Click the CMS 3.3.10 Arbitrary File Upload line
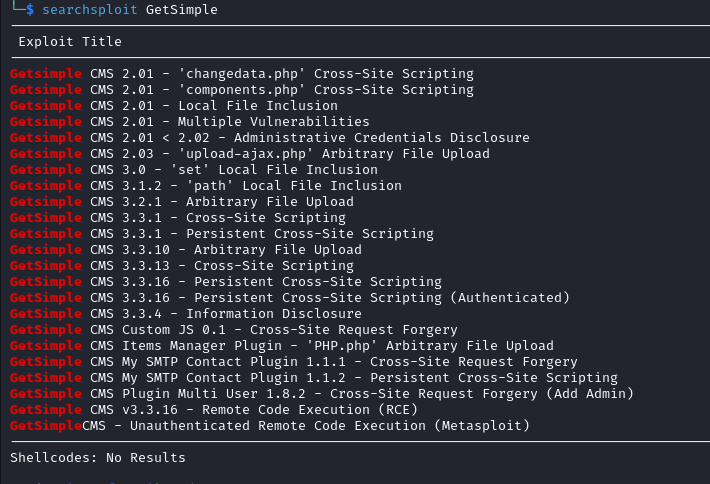 (x=186, y=249)
